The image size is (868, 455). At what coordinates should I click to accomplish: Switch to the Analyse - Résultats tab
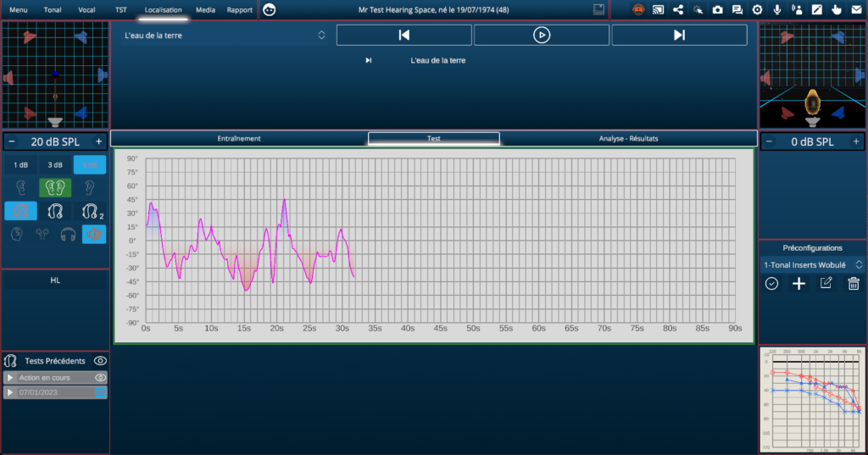click(628, 138)
